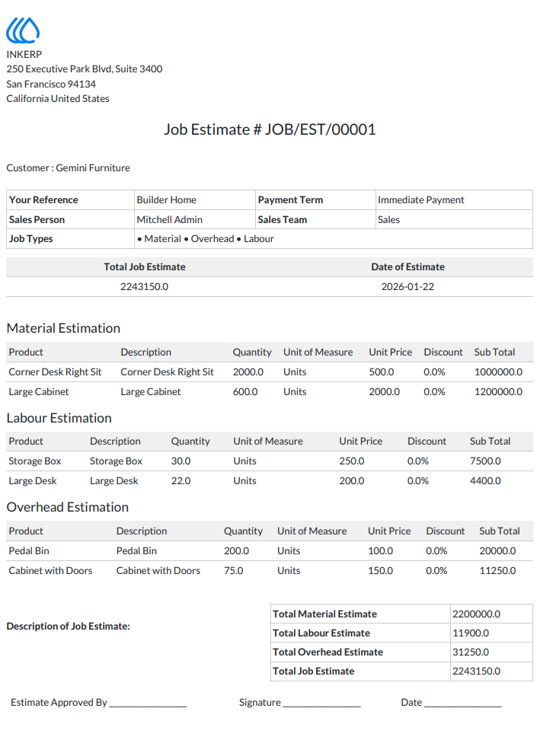Click the Signature line

[299, 703]
